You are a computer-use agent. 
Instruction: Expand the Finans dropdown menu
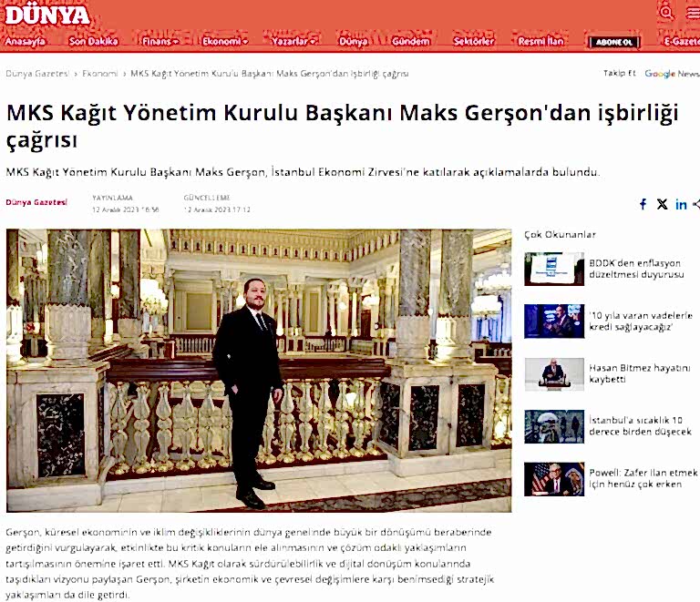(x=160, y=42)
